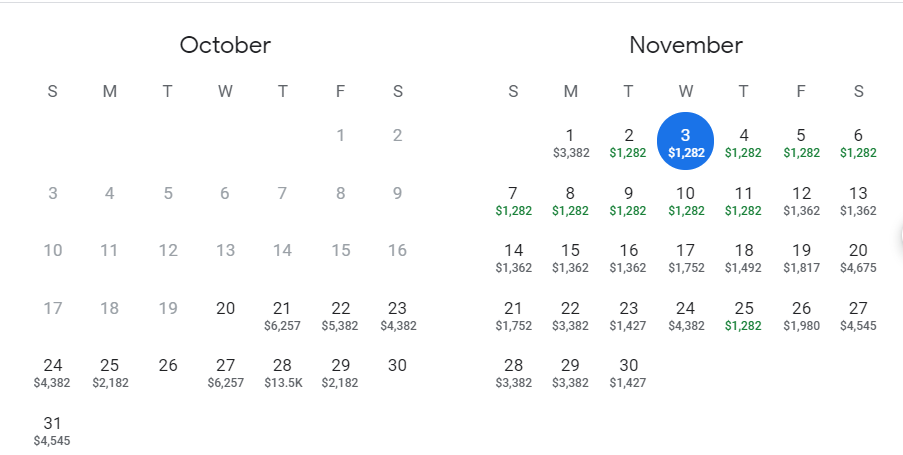This screenshot has width=903, height=455.
Task: Click November 20 at $4,675
Action: point(857,257)
